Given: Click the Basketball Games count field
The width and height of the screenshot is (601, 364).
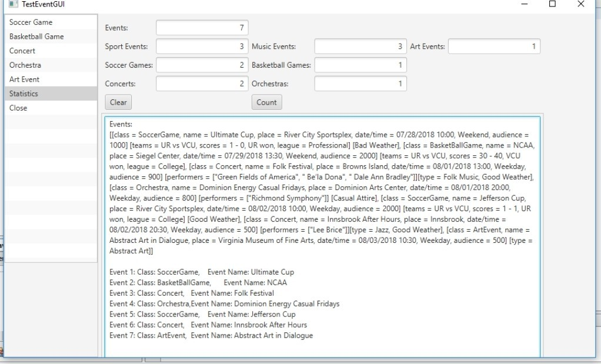Looking at the screenshot, I should 360,65.
